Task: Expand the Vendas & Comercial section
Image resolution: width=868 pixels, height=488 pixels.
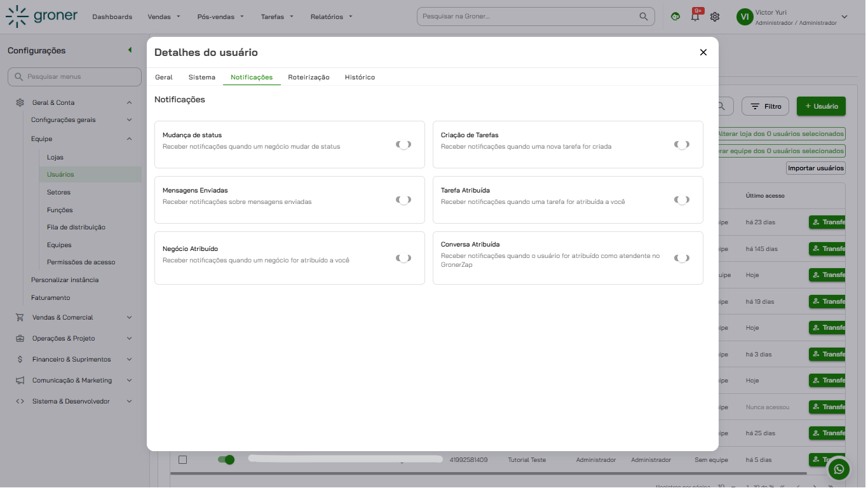Action: pyautogui.click(x=129, y=317)
